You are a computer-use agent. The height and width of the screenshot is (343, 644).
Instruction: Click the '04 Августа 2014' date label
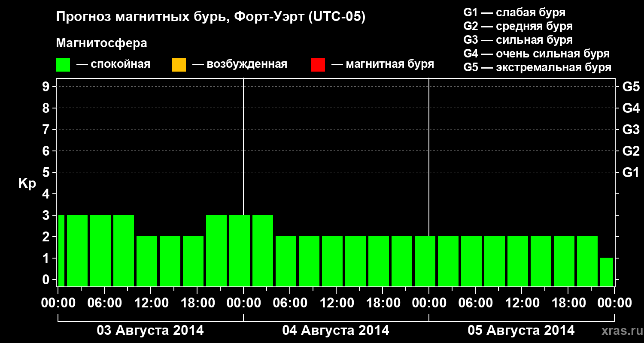click(336, 331)
